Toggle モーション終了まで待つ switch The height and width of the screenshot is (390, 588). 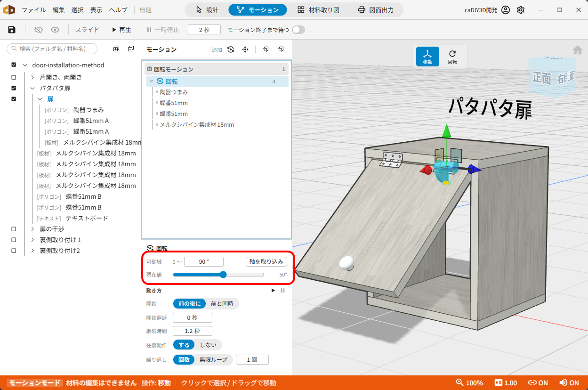pos(298,30)
